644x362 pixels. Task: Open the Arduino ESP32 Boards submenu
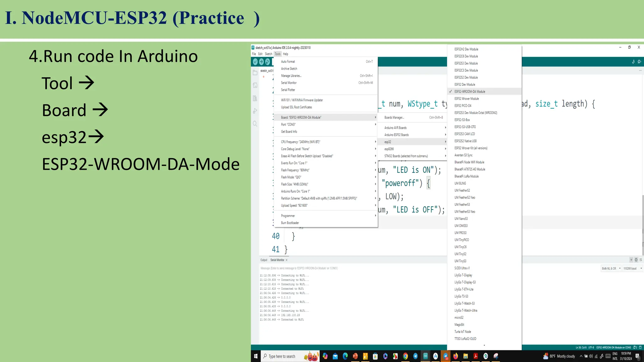tap(412, 135)
